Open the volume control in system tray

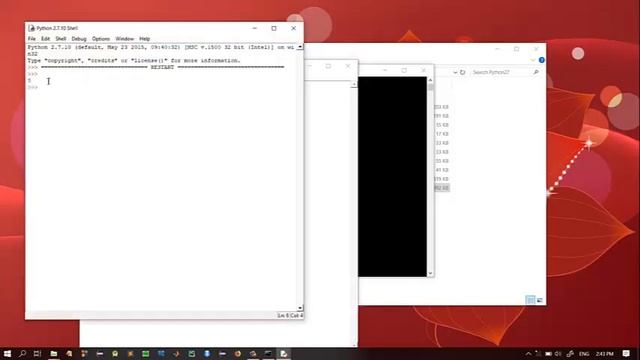pos(558,353)
